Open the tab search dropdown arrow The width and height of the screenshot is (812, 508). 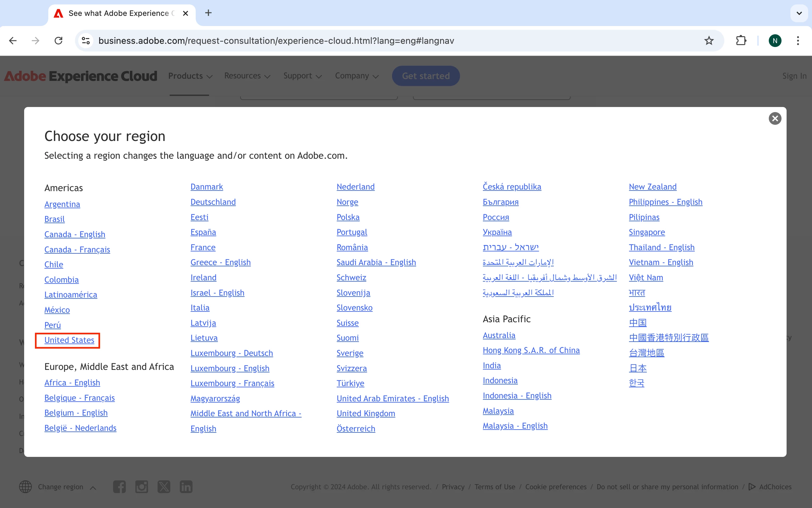click(x=799, y=13)
